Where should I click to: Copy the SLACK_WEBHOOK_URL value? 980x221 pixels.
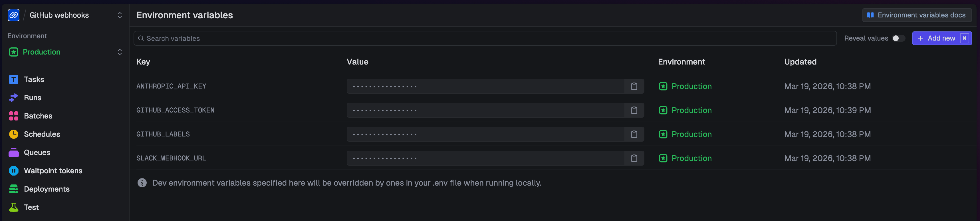[x=634, y=158]
